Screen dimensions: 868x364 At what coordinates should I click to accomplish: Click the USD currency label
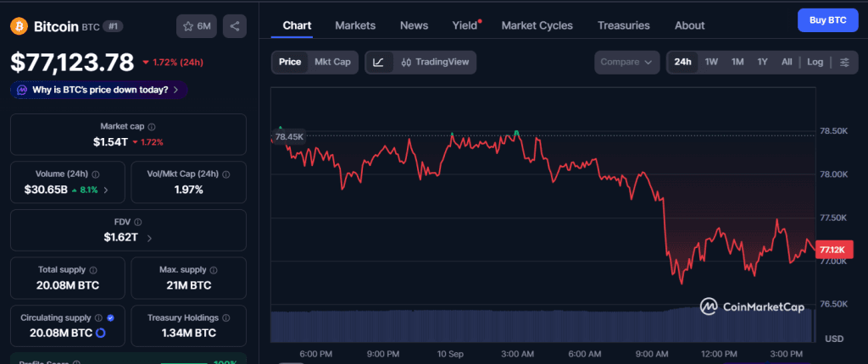click(x=834, y=339)
